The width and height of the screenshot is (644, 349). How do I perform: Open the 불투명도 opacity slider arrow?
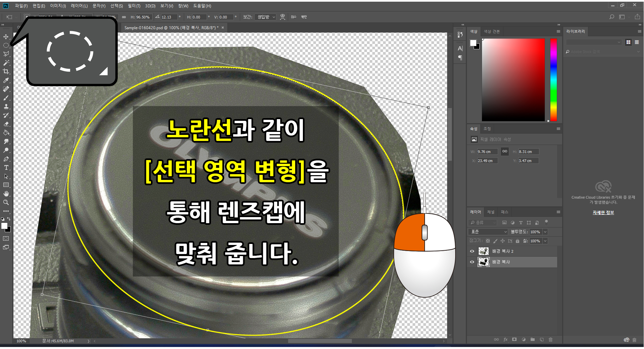pos(545,232)
